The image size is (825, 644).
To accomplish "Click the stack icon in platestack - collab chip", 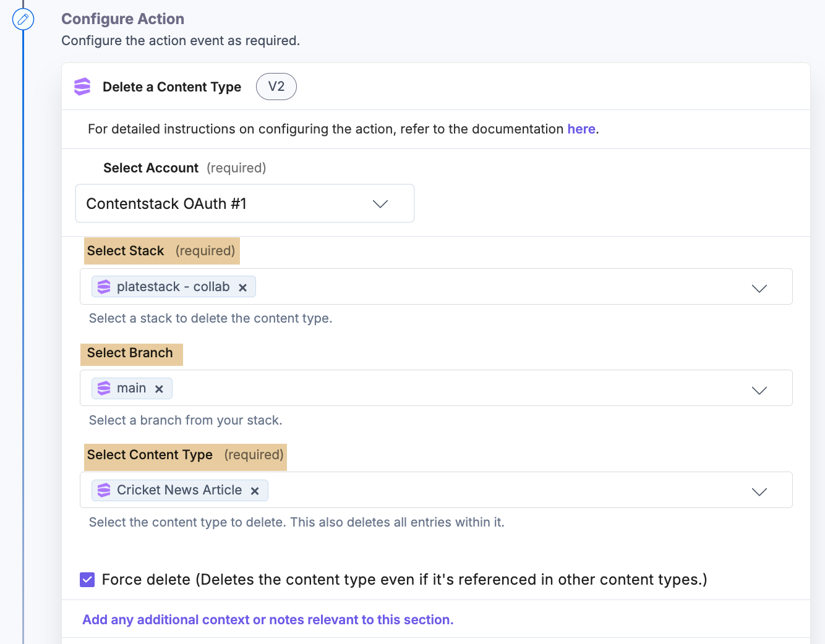I will point(104,287).
